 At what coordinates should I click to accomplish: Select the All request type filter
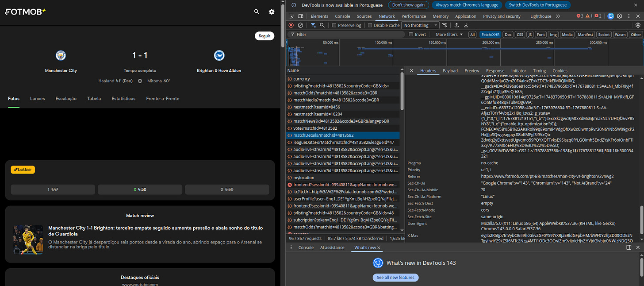pos(472,34)
